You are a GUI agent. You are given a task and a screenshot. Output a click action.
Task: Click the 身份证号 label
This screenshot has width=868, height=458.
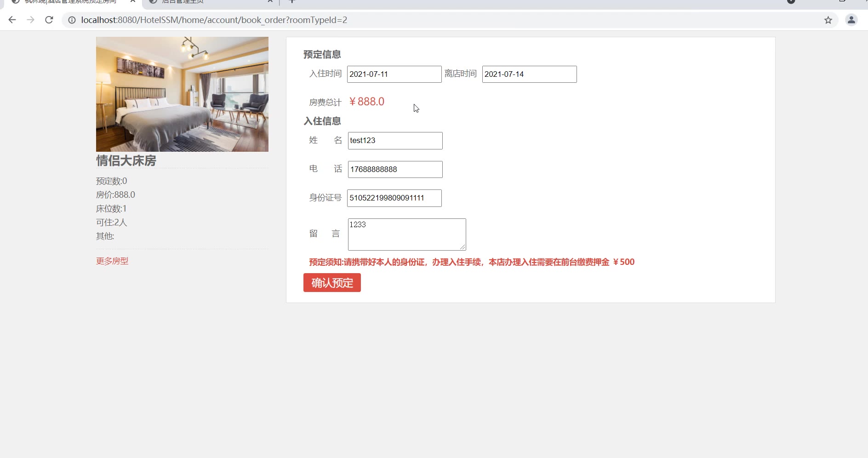(x=325, y=198)
